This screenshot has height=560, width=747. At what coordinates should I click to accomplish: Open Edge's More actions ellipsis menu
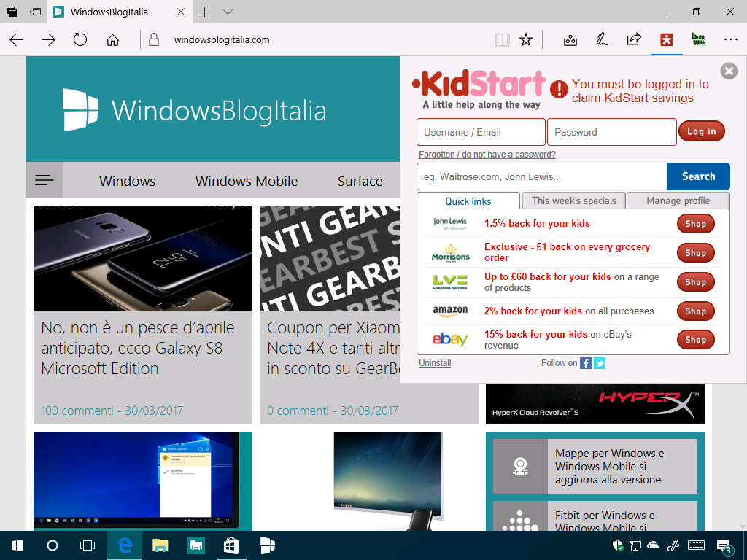(730, 39)
